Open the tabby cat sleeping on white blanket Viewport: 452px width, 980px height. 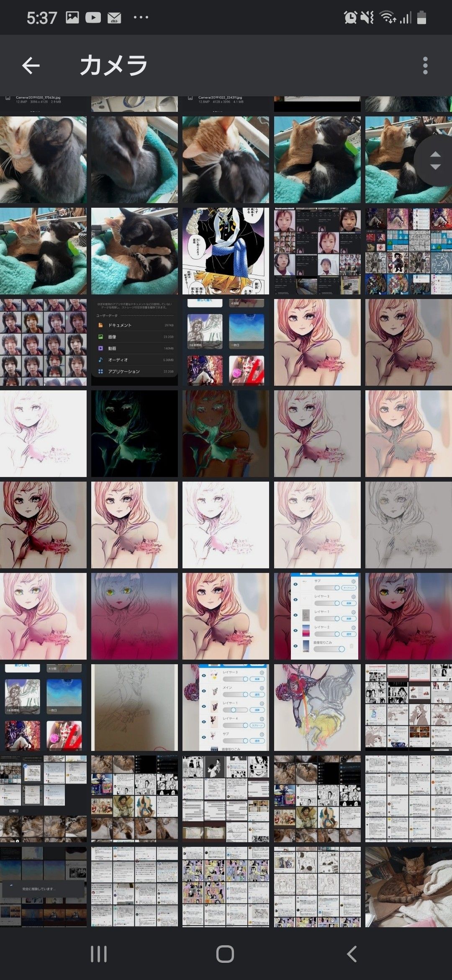point(408,887)
